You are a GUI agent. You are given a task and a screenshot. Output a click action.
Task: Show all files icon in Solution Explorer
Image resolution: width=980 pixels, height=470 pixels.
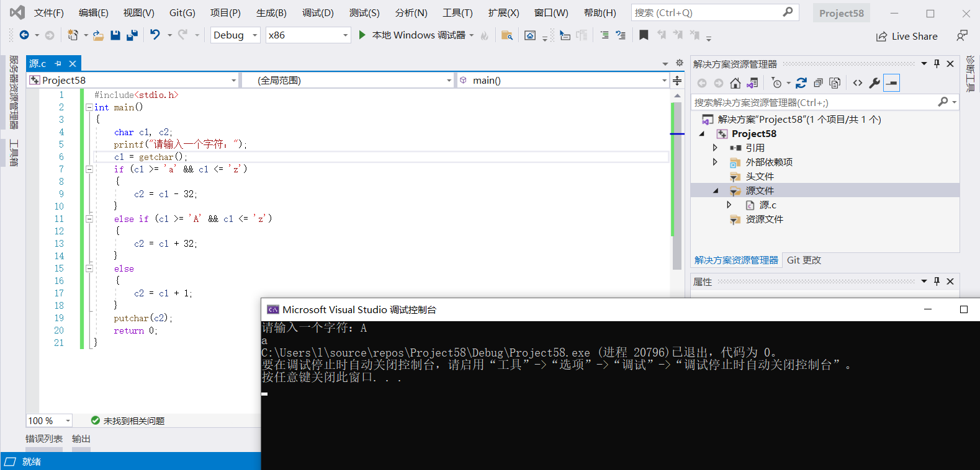pyautogui.click(x=835, y=82)
